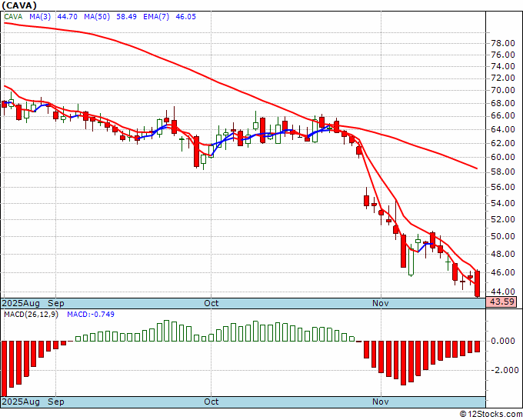Click Sep on the price chart date axis

pyautogui.click(x=55, y=303)
